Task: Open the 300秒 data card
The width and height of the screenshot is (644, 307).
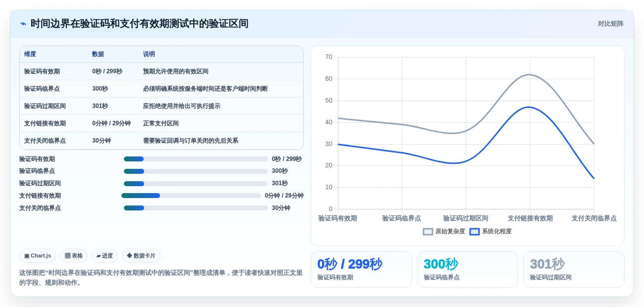Action: (468, 269)
